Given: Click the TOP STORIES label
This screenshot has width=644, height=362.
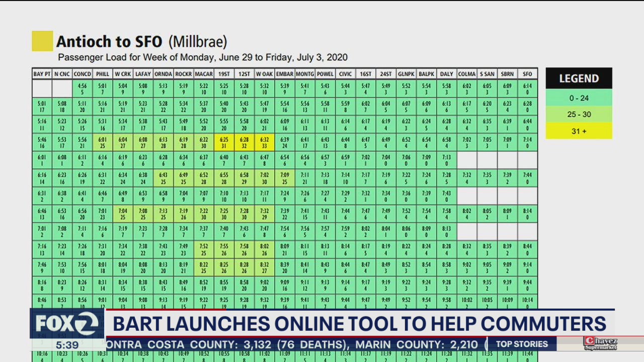Looking at the screenshot, I should pos(522,344).
